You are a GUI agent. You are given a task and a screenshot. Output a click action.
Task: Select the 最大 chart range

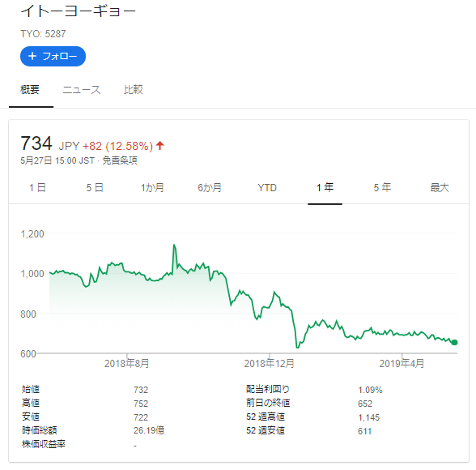point(440,187)
